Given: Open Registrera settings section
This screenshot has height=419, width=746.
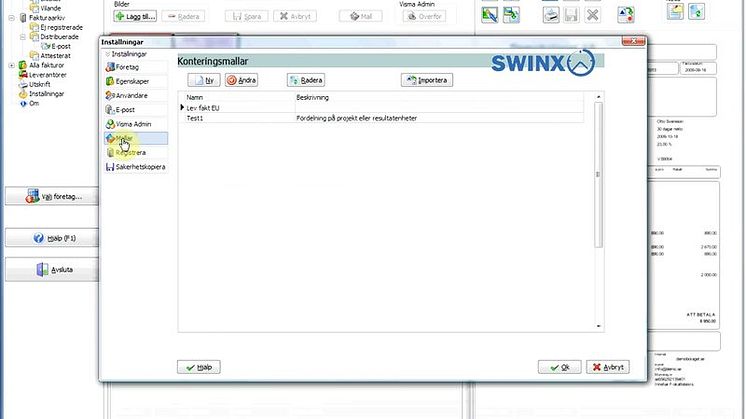Looking at the screenshot, I should pyautogui.click(x=136, y=153).
